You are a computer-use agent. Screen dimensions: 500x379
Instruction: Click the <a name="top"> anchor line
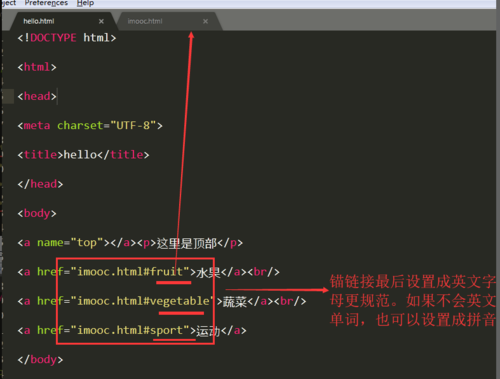click(130, 243)
